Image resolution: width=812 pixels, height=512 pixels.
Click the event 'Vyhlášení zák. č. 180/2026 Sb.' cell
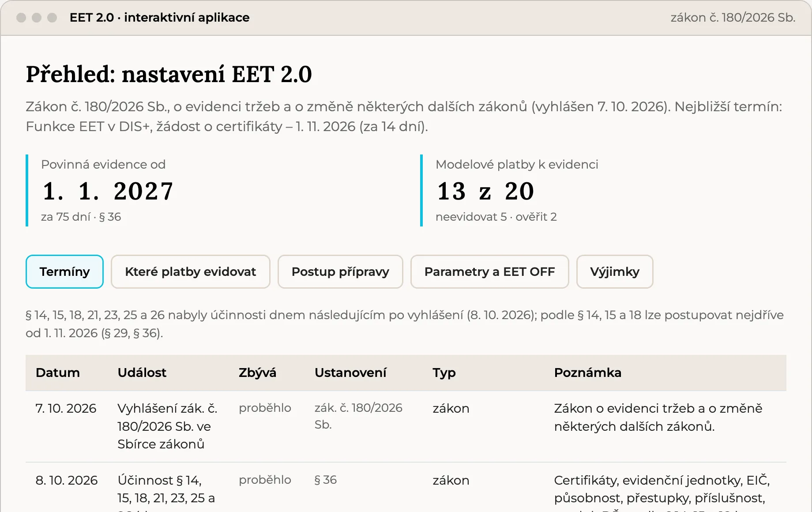pyautogui.click(x=167, y=426)
